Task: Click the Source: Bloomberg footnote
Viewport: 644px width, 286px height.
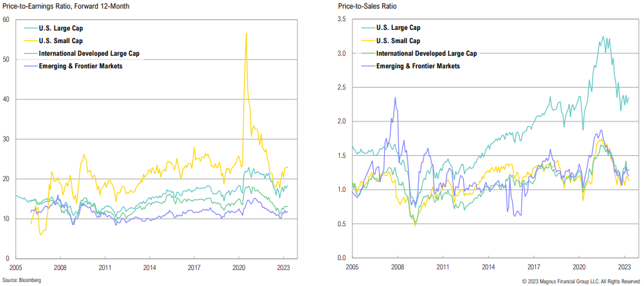Action: [22, 281]
